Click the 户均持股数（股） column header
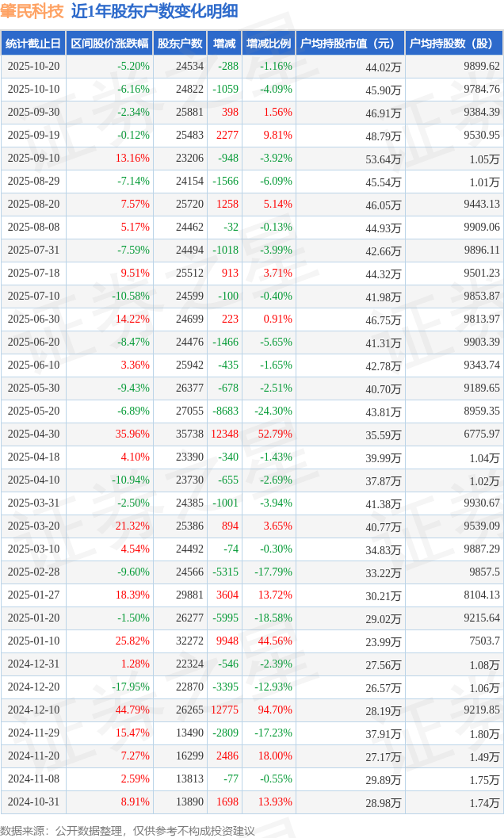Screen dimensions: 504x838 pyautogui.click(x=453, y=44)
